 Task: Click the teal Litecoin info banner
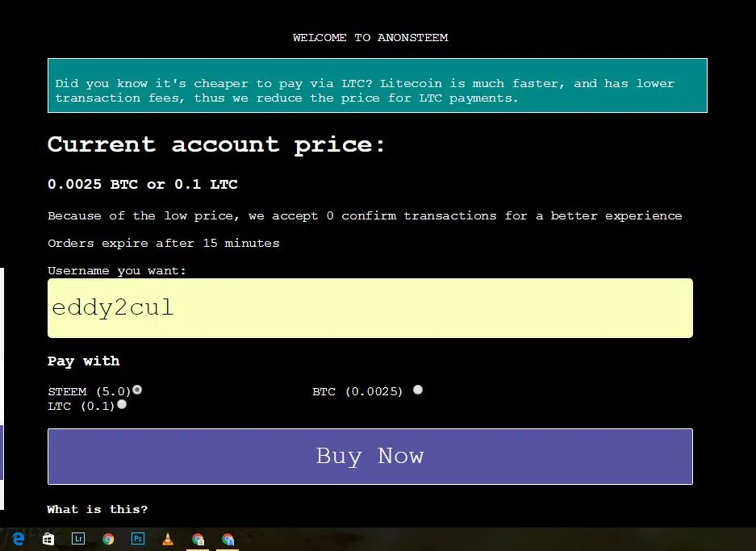pos(378,86)
